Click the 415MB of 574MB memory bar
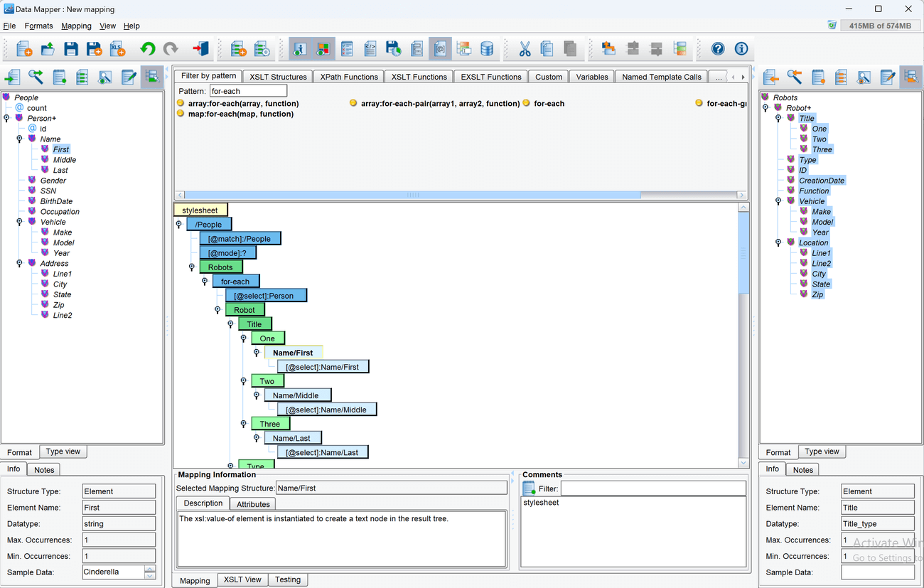Viewport: 924px width, 588px height. click(x=880, y=26)
